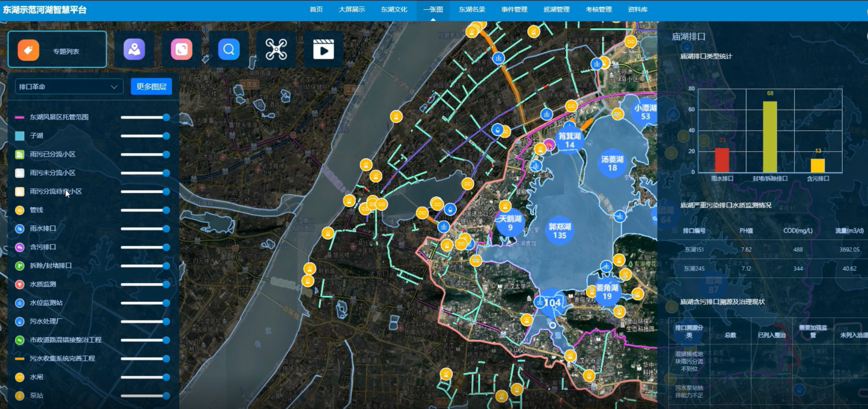Image resolution: width=868 pixels, height=409 pixels.
Task: Click the 筲箕湖 14 cluster marker
Action: coord(569,140)
